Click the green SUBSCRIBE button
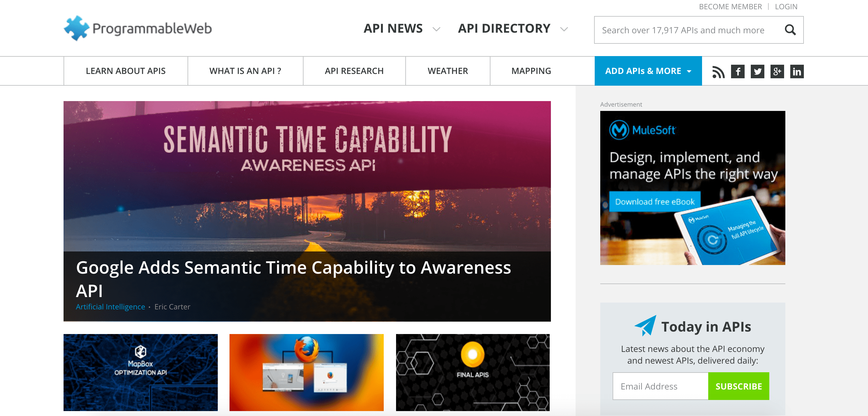This screenshot has width=868, height=416. point(739,386)
